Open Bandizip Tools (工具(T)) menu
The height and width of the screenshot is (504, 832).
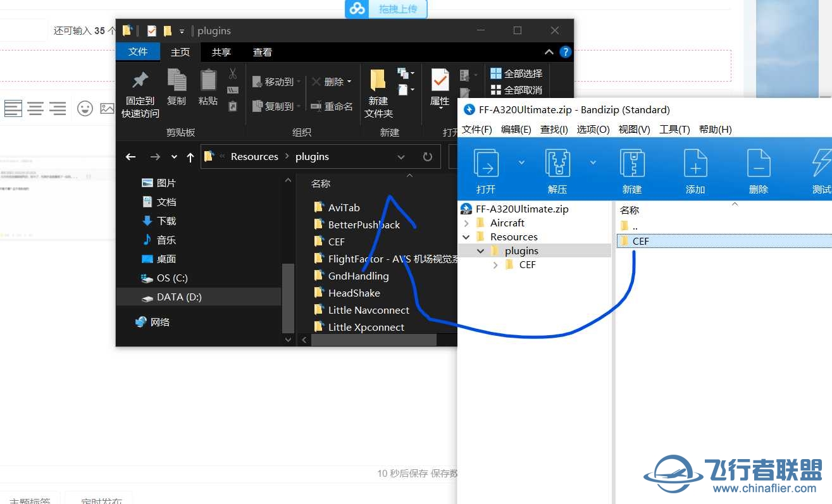click(674, 129)
